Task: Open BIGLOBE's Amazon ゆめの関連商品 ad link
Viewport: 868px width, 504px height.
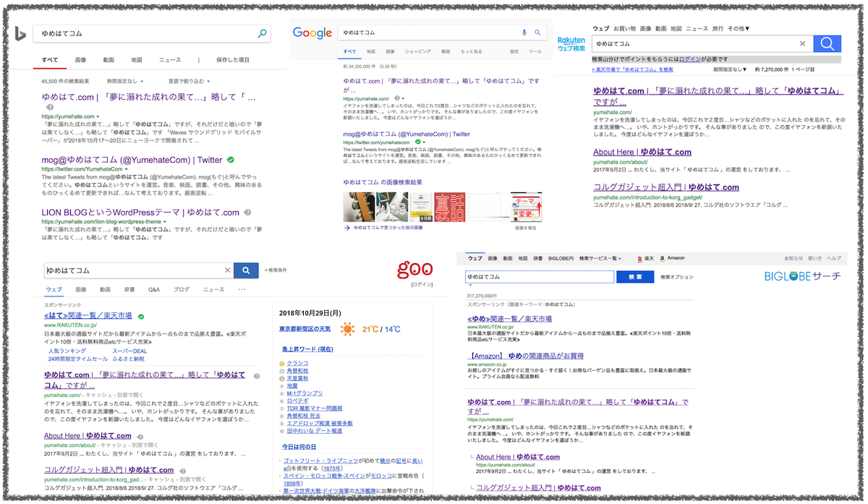Action: 526,356
